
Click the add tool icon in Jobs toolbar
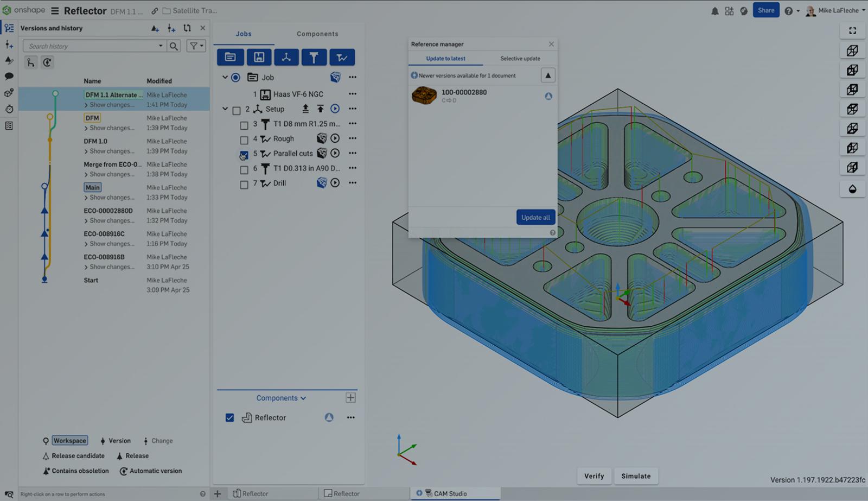pyautogui.click(x=314, y=57)
